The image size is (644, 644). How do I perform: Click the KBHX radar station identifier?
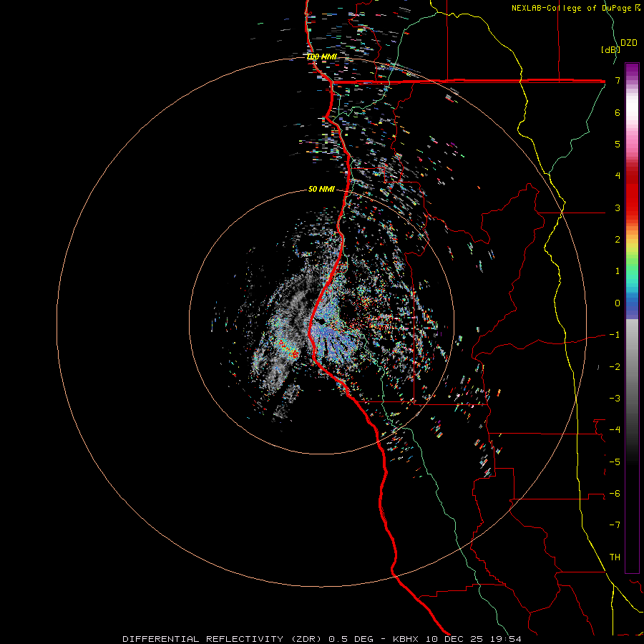(x=405, y=639)
